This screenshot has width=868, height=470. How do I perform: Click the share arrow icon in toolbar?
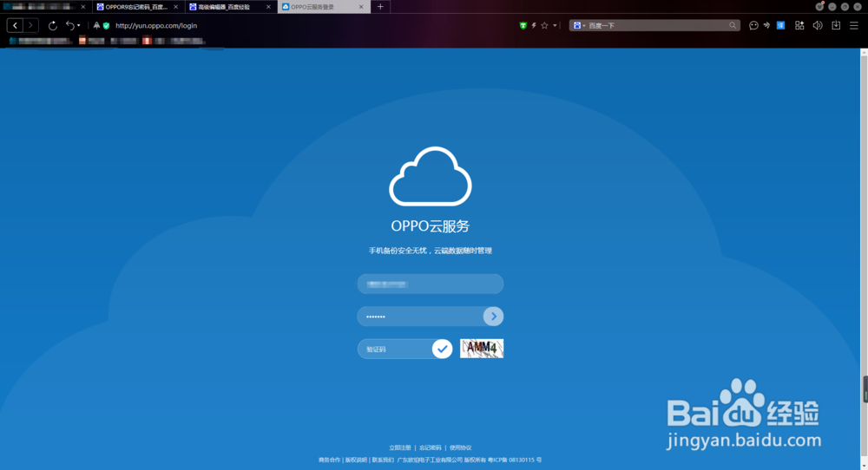coord(766,25)
